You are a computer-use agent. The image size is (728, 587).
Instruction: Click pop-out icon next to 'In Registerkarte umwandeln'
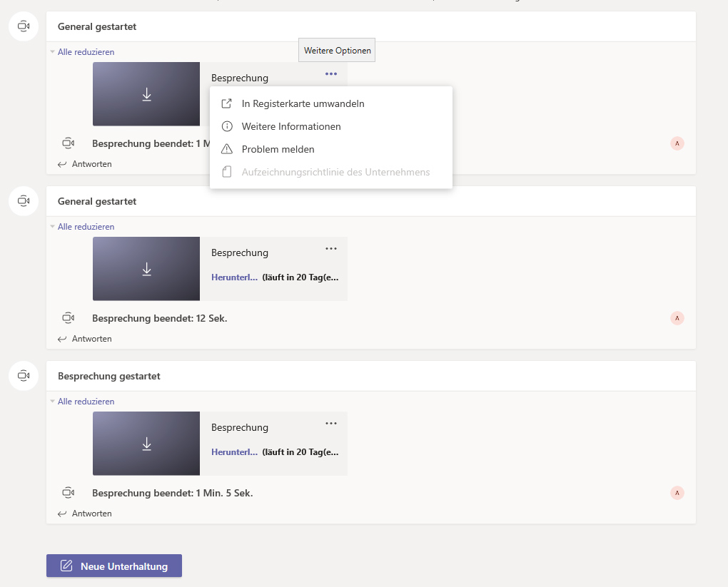point(226,103)
